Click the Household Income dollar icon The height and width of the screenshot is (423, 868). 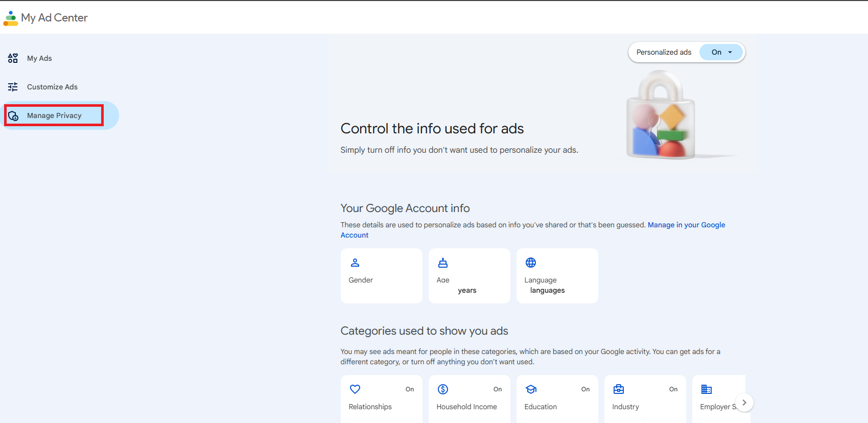click(443, 389)
